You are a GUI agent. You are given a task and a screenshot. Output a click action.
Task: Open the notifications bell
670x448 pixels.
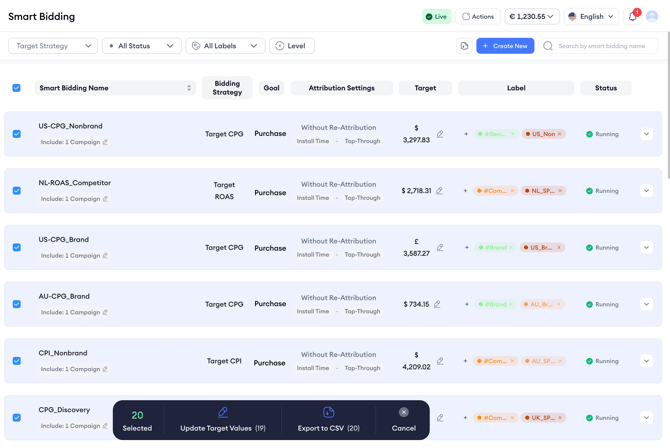pos(632,17)
